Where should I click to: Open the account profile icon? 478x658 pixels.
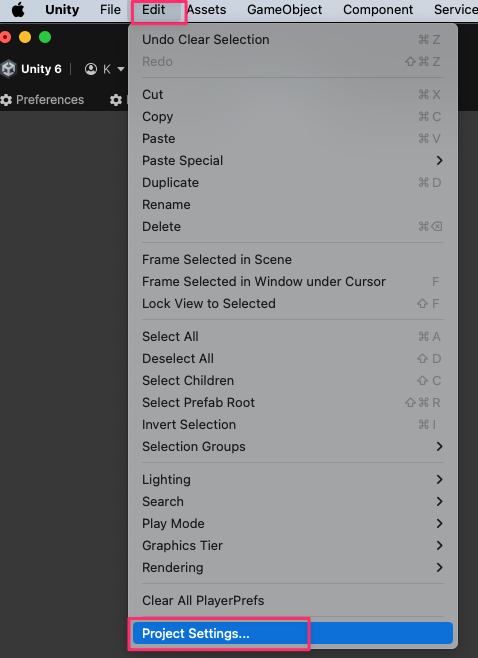[x=91, y=69]
